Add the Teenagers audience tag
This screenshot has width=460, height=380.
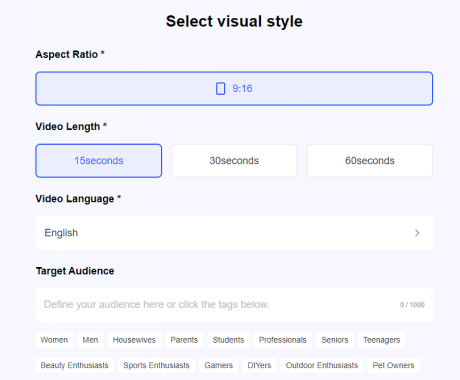click(x=382, y=340)
